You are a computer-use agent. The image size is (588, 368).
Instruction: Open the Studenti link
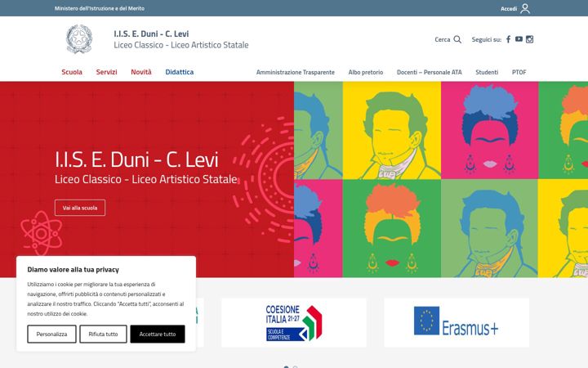(487, 72)
